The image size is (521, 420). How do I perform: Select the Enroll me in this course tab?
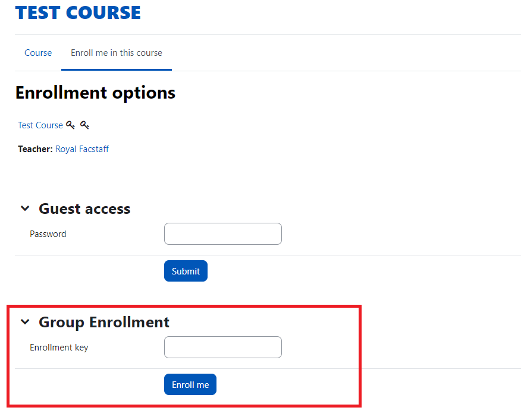click(x=117, y=53)
